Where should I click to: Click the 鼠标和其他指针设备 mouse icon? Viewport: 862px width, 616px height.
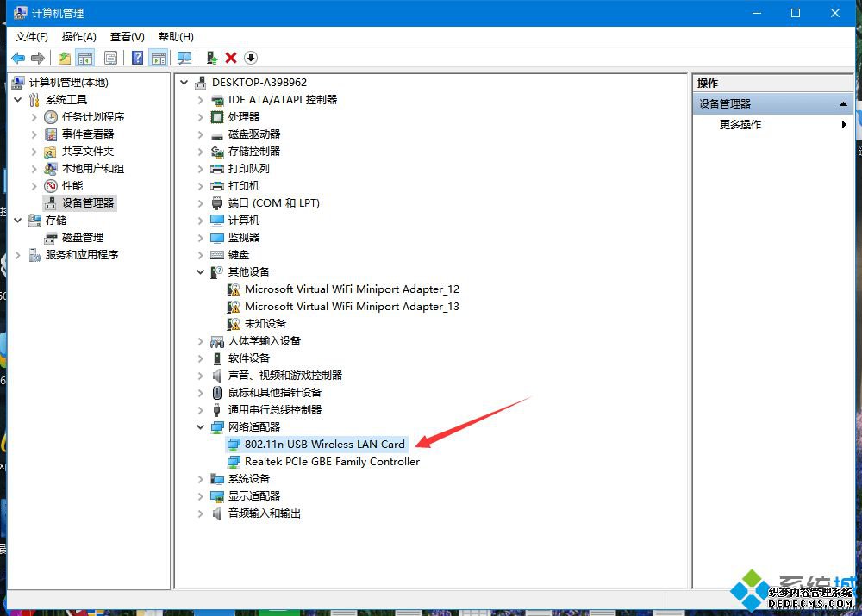(218, 393)
